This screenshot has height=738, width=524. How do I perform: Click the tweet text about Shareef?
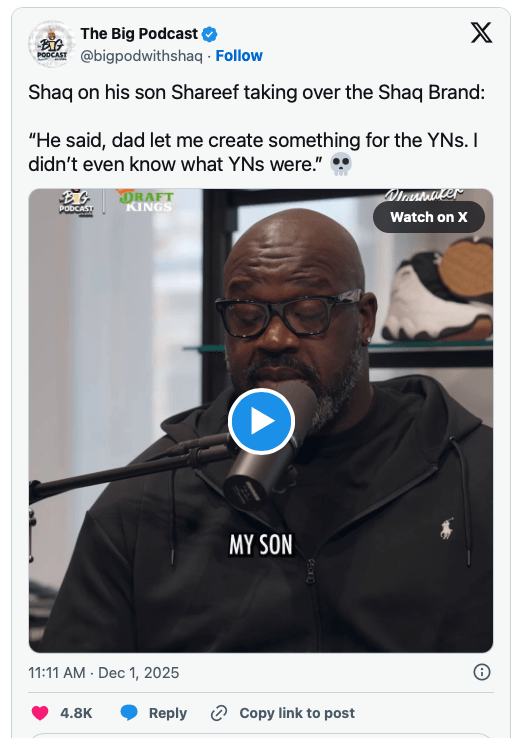(x=256, y=128)
